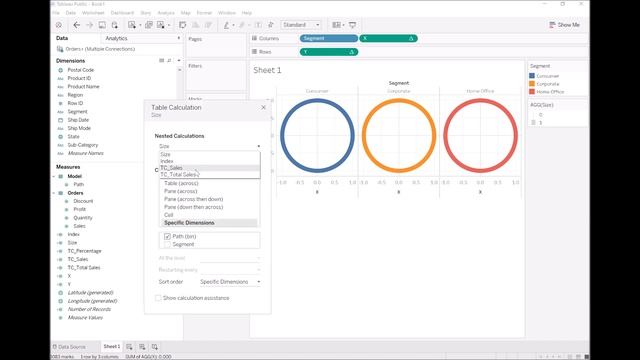Click the New Data Source icon
The height and width of the screenshot is (360, 640).
point(115,25)
